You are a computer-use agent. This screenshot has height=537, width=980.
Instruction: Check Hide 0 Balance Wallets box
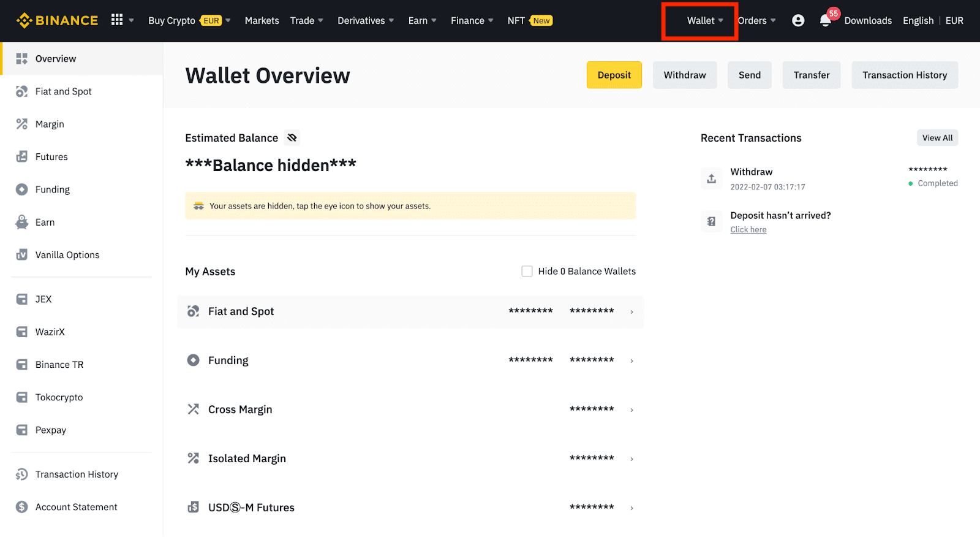[x=527, y=271]
